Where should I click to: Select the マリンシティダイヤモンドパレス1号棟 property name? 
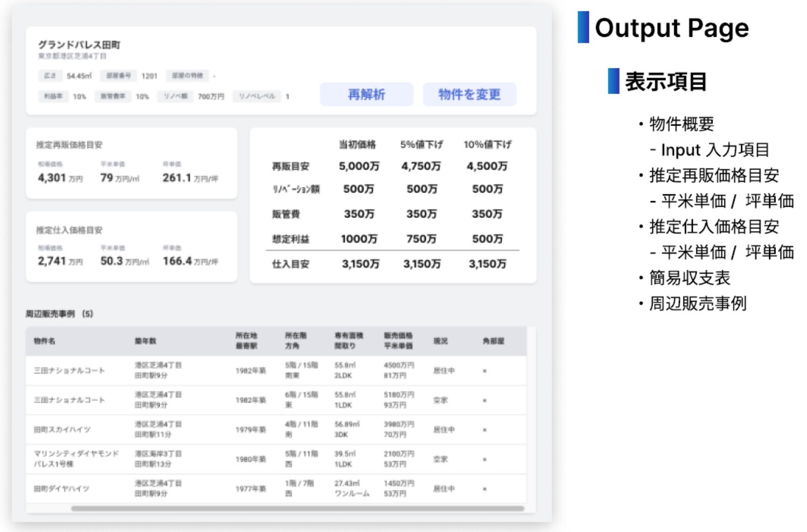[76, 459]
